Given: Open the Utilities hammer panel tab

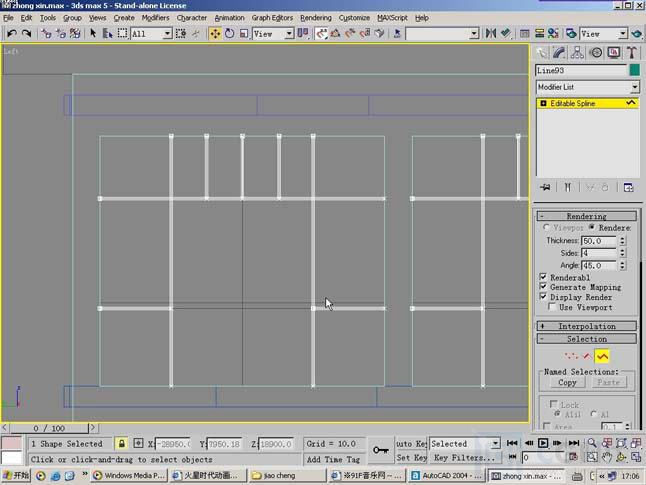Looking at the screenshot, I should coord(632,52).
